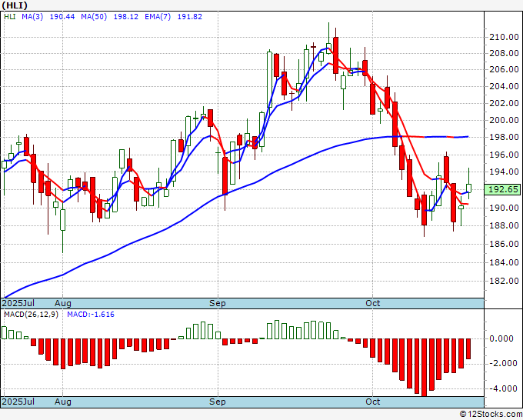Click the 184.00 price axis label

coord(504,262)
